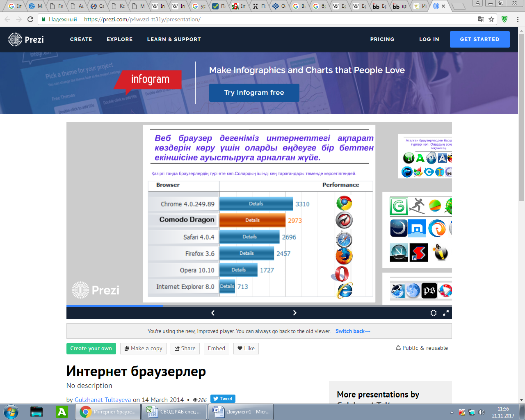Click Chrome Интернет браузе taskbar button
This screenshot has width=525, height=420.
(x=108, y=412)
